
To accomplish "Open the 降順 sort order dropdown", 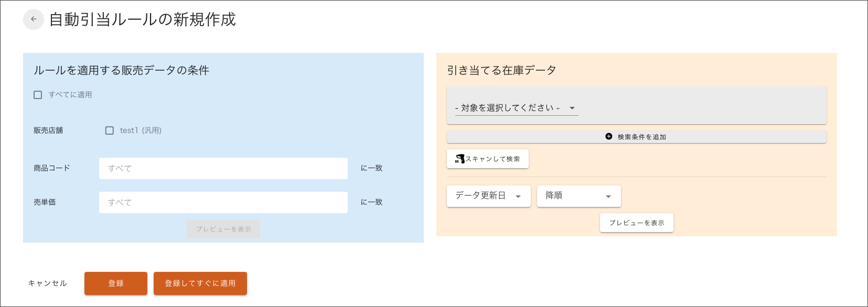I will (x=579, y=196).
